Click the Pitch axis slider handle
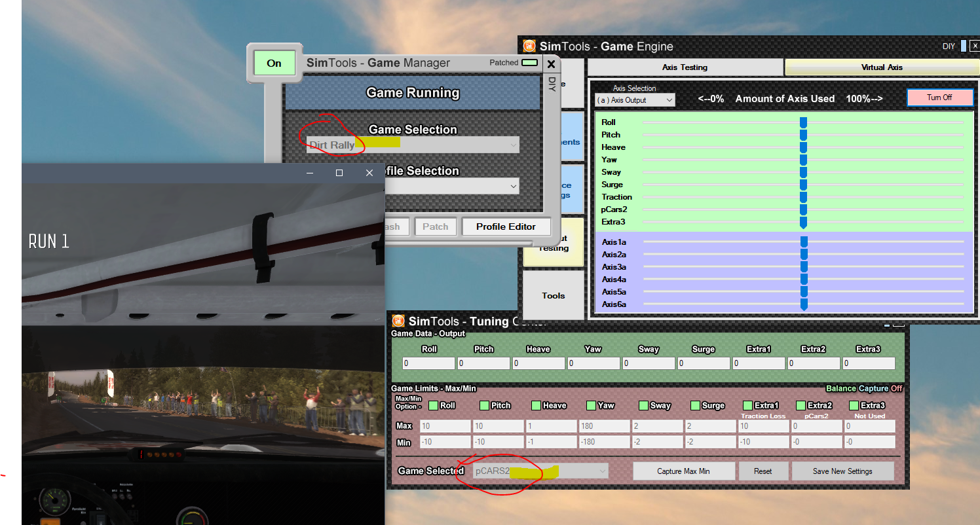The image size is (980, 525). [x=803, y=135]
